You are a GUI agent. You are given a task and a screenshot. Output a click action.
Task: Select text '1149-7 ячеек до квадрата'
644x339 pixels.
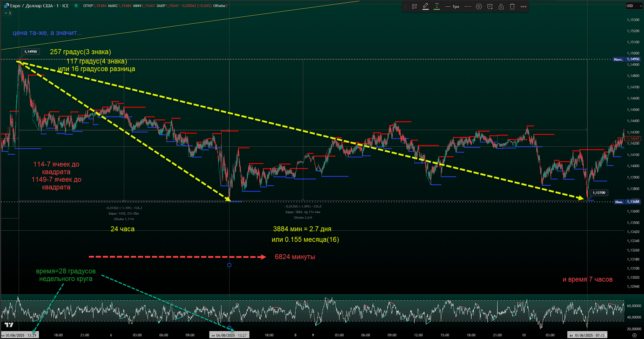coord(56,183)
